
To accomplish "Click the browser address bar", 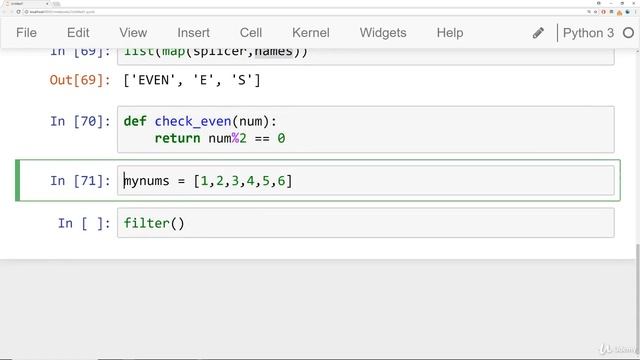I will (304, 12).
